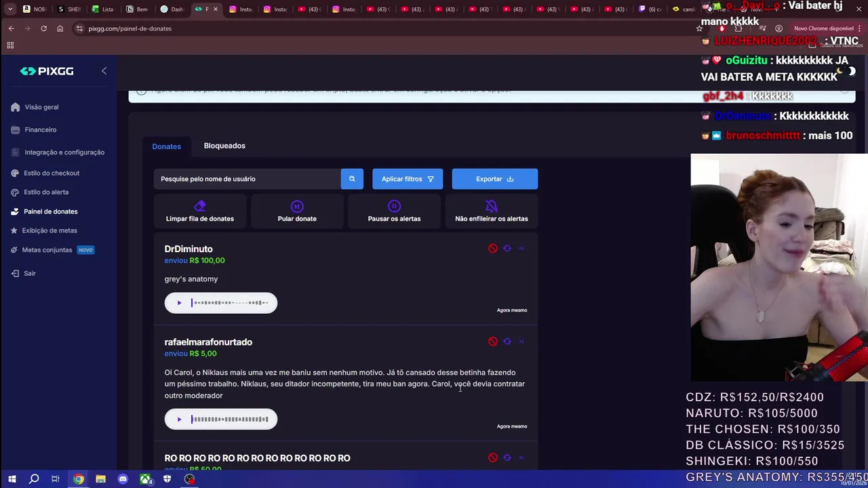Close the active PixGG browser tab
This screenshot has height=488, width=868.
[x=216, y=9]
